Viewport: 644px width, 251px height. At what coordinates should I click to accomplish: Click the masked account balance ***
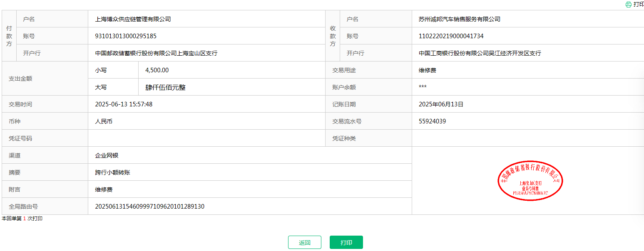(x=423, y=87)
